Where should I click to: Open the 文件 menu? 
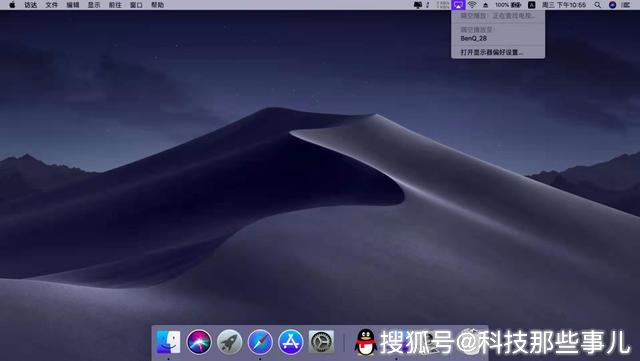(x=51, y=5)
